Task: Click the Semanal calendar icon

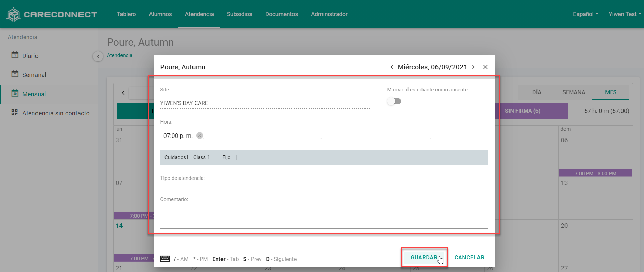Action: (x=15, y=74)
